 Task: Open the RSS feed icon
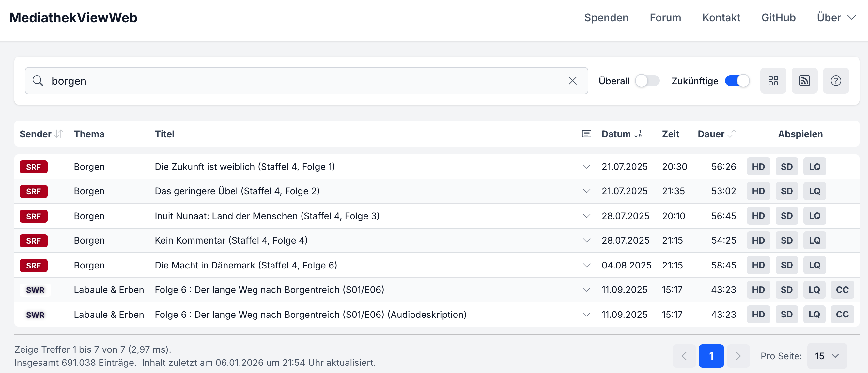(804, 81)
